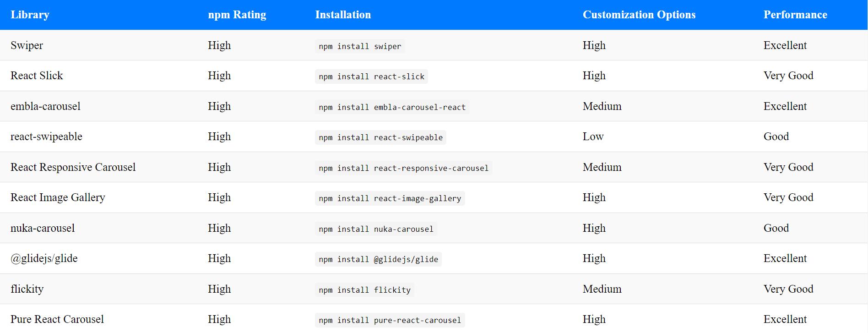This screenshot has height=333, width=868.
Task: Click the npm Rating column header
Action: 237,15
